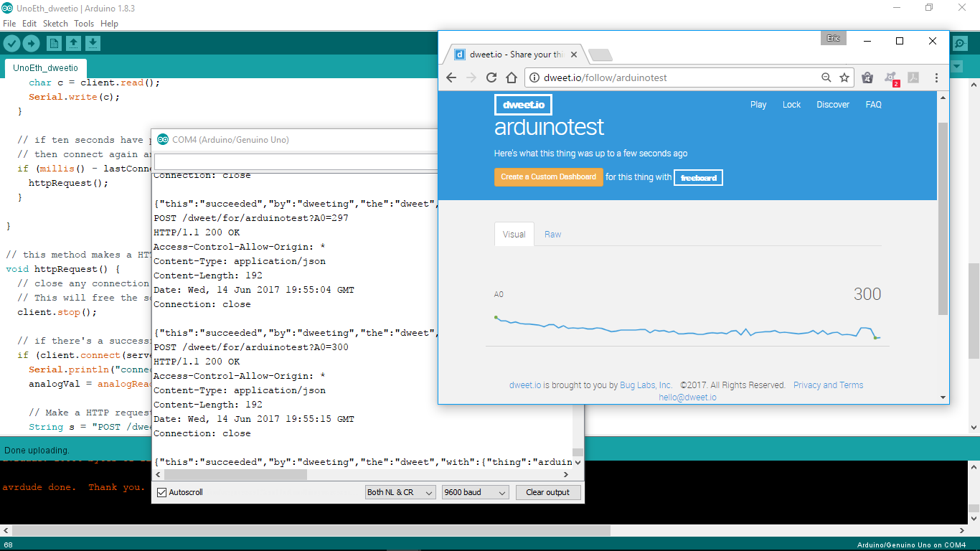Click the PDF extension icon in Chrome
The image size is (980, 551).
(913, 77)
